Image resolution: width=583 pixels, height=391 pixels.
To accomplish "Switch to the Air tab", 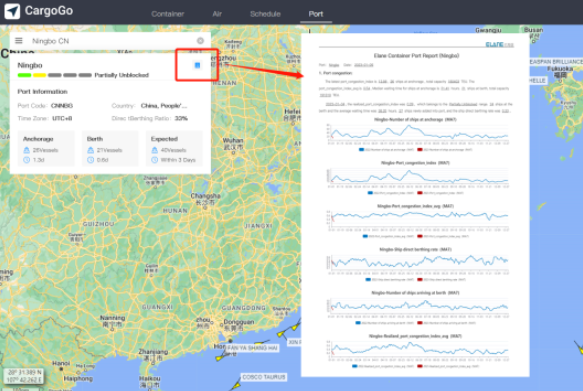I will [217, 14].
